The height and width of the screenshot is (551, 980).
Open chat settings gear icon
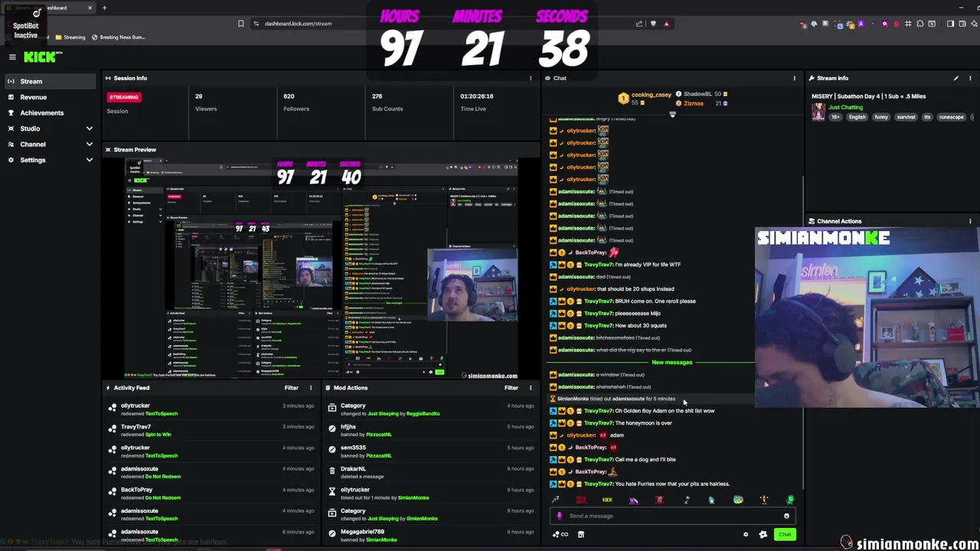(746, 534)
